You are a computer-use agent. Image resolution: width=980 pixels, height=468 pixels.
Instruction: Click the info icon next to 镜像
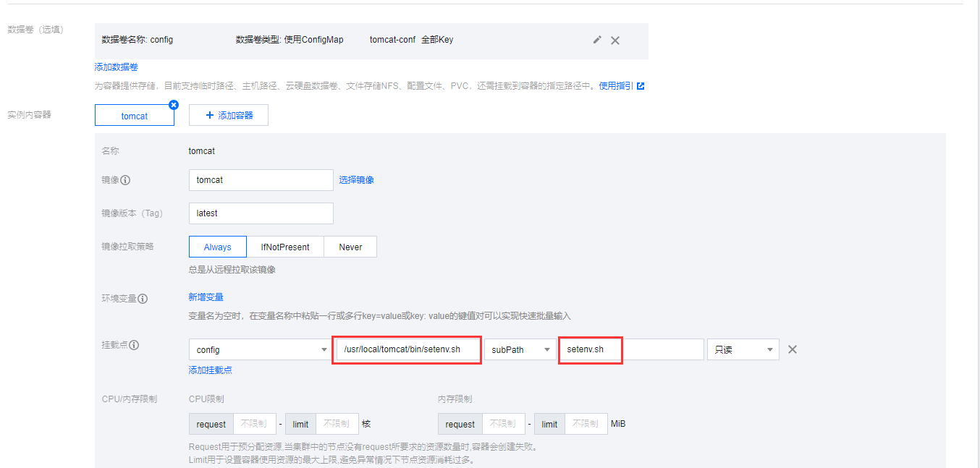126,180
